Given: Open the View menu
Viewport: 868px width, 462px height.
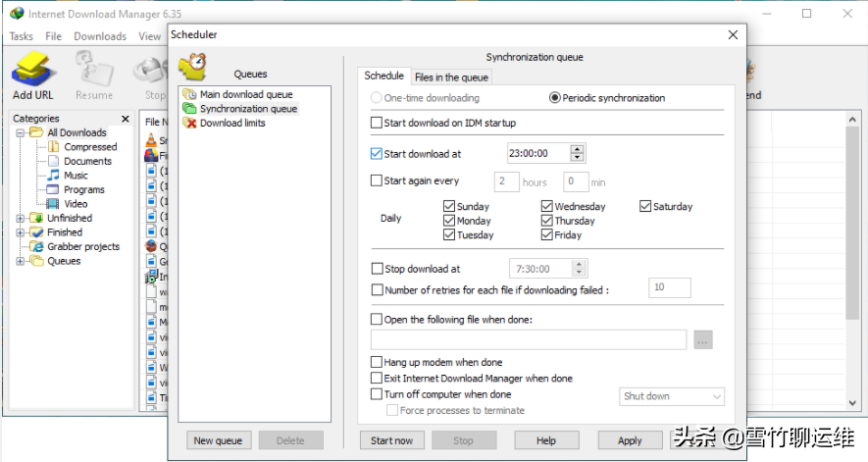Looking at the screenshot, I should tap(149, 36).
